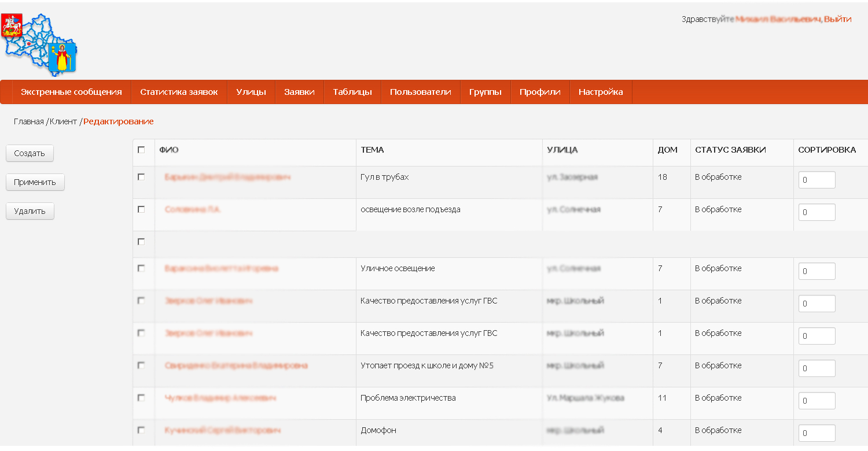The height and width of the screenshot is (451, 868).
Task: Click the ДОМ column header
Action: pos(668,150)
